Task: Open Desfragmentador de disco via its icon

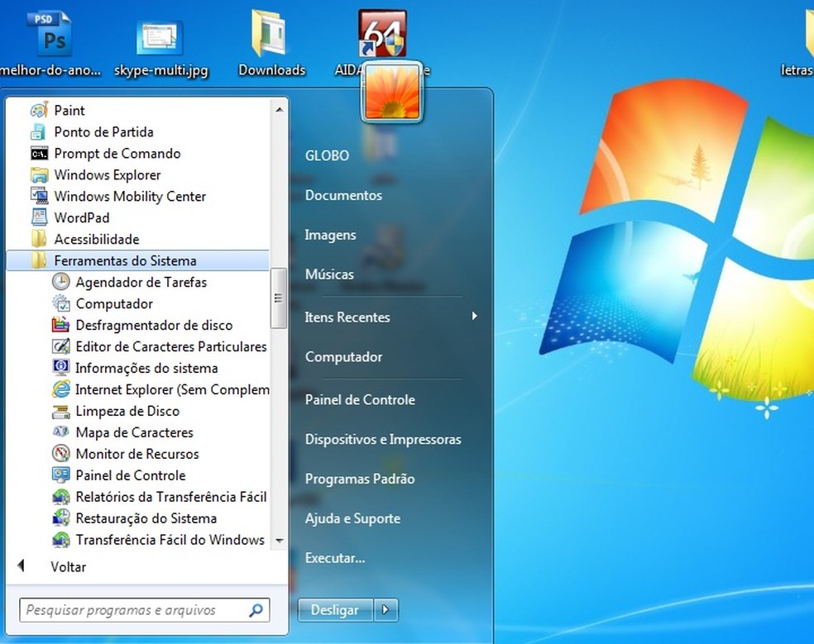Action: [x=60, y=325]
